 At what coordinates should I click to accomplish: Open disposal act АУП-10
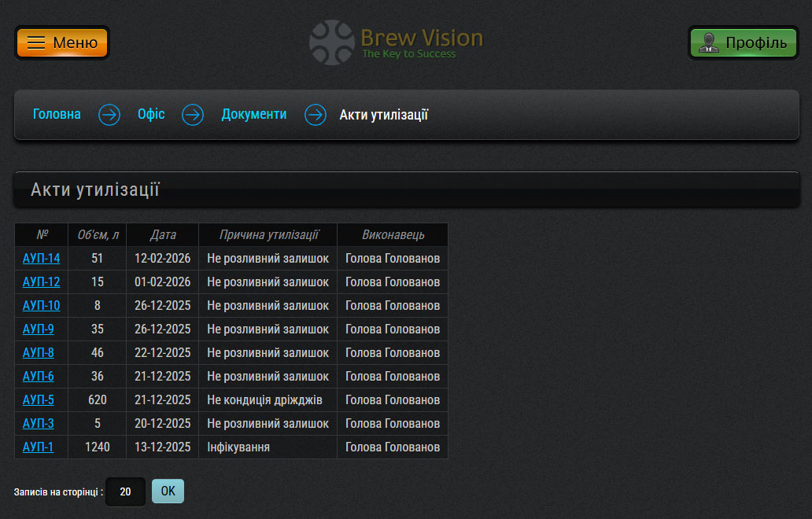41,306
